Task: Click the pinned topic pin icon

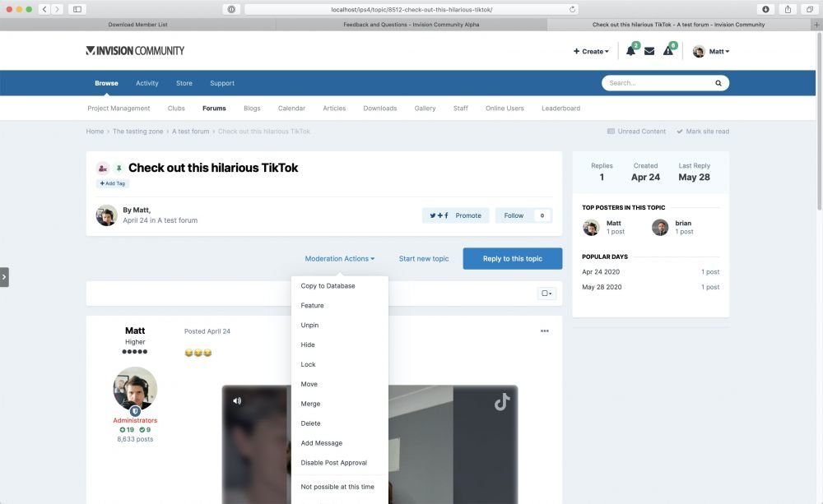Action: [119, 169]
